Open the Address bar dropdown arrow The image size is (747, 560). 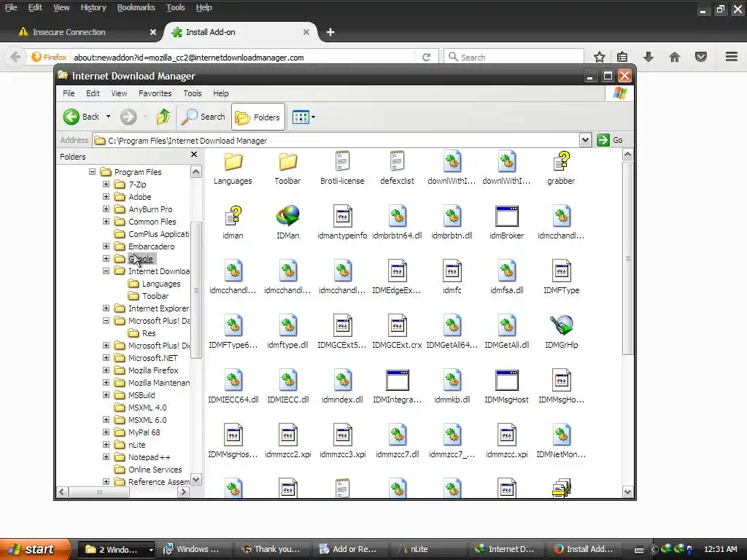tap(585, 140)
